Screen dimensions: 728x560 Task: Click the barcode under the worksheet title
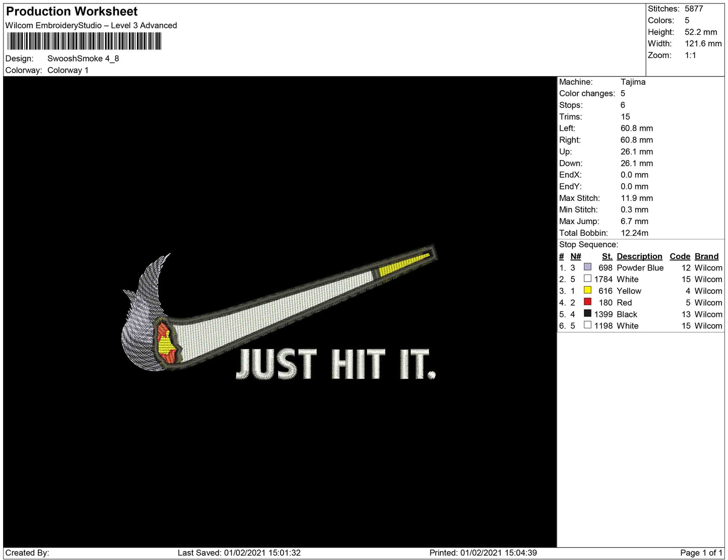(x=84, y=41)
